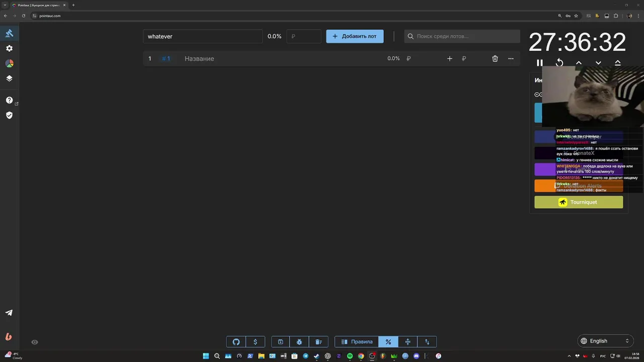Image resolution: width=644 pixels, height=362 pixels.
Task: Open the shield checkmark icon in sidebar
Action: [9, 115]
